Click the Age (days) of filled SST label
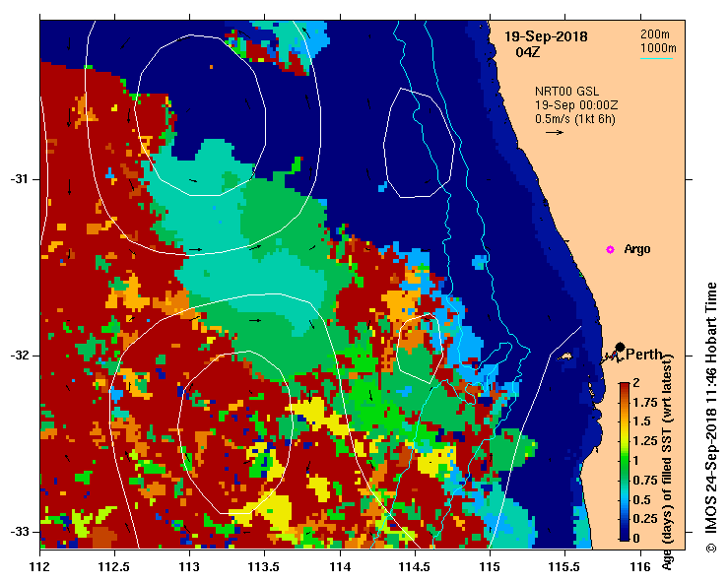The image size is (728, 583). 667,462
